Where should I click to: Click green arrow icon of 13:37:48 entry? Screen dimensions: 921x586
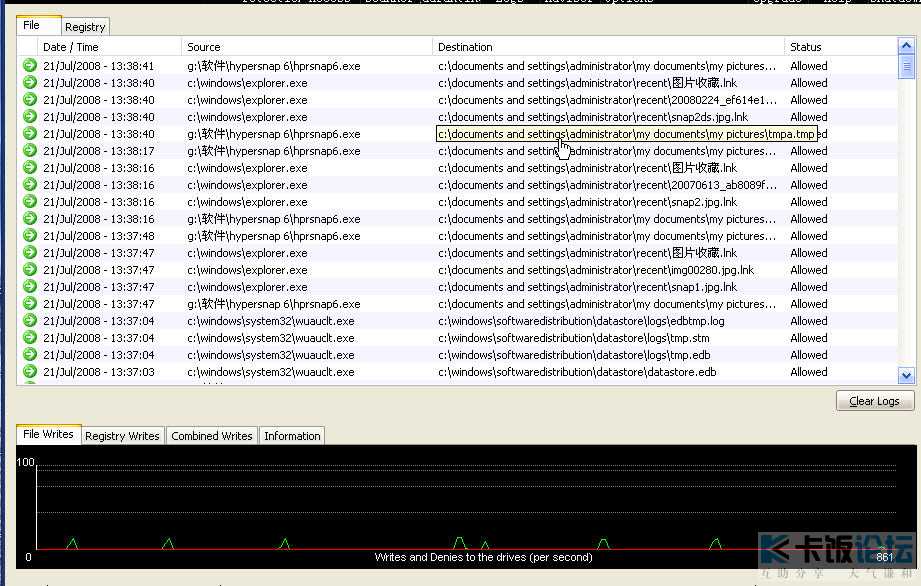point(30,236)
